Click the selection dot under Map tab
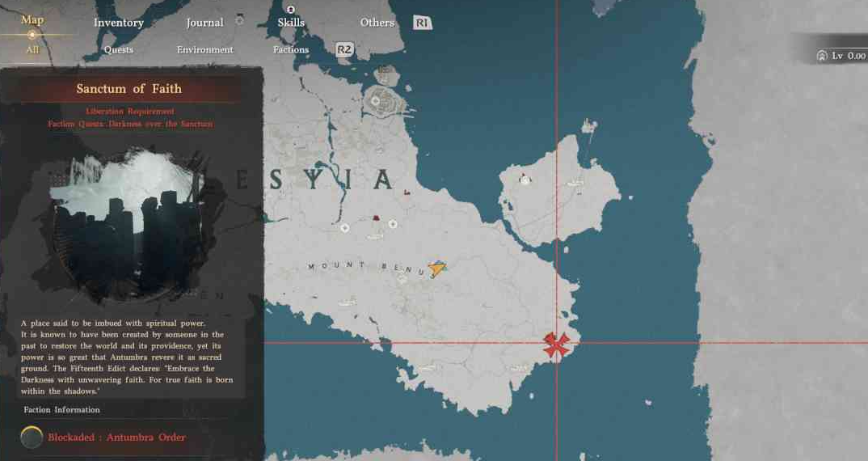This screenshot has width=868, height=461. coord(32,35)
